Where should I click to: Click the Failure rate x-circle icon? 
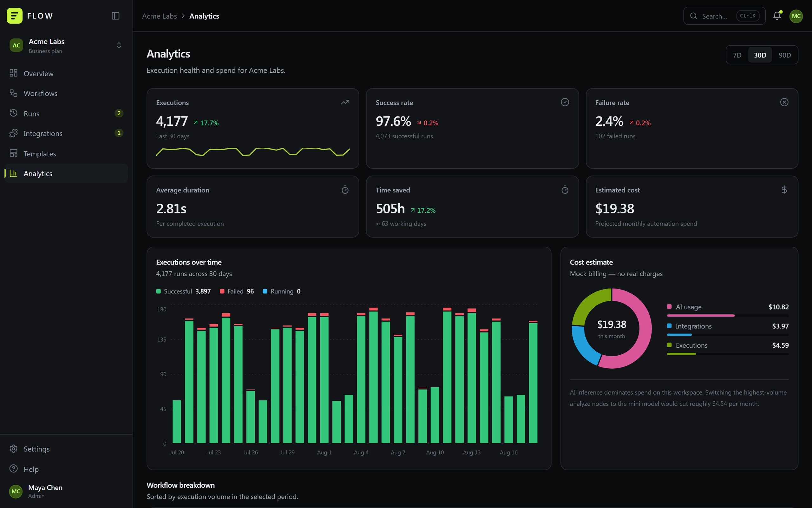(784, 102)
